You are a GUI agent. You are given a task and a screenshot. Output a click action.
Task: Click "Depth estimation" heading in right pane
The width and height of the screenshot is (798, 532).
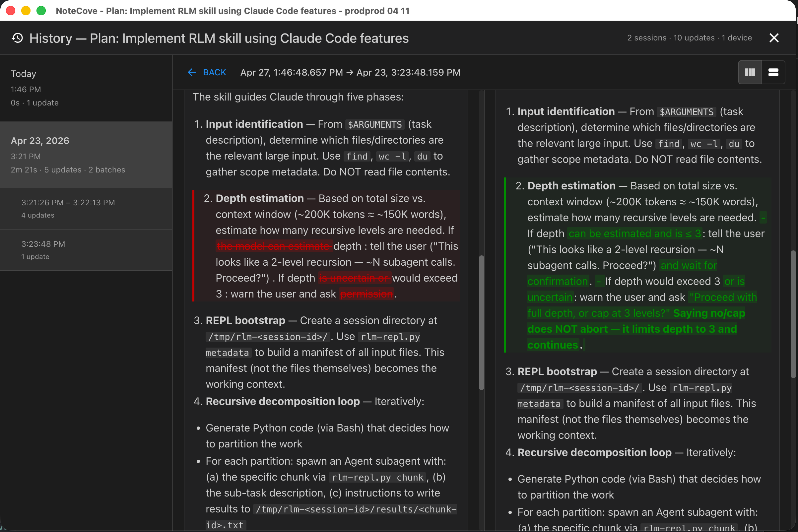click(571, 186)
